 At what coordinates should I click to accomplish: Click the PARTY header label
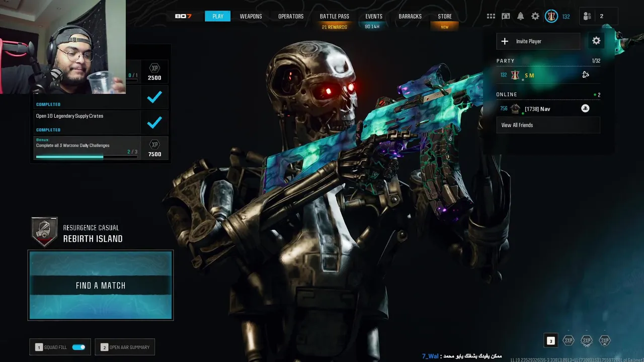pyautogui.click(x=506, y=61)
